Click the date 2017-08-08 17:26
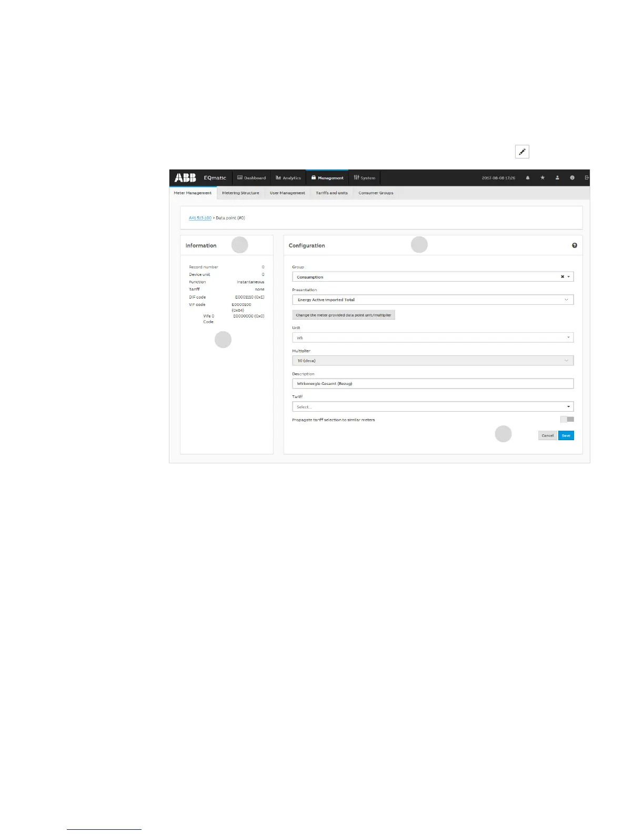The height and width of the screenshot is (834, 644). 498,178
